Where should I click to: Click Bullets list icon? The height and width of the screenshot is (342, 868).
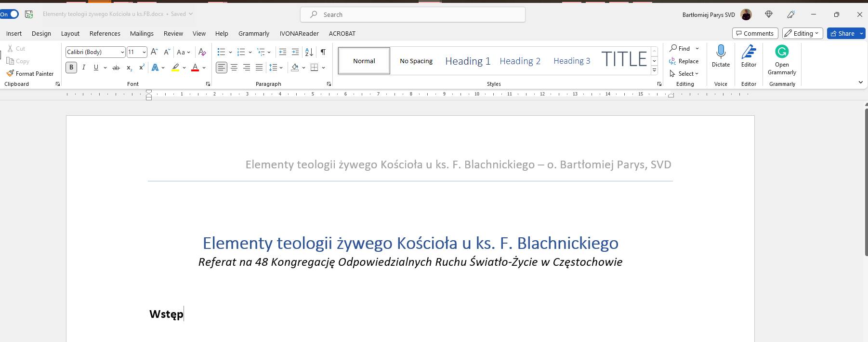221,52
